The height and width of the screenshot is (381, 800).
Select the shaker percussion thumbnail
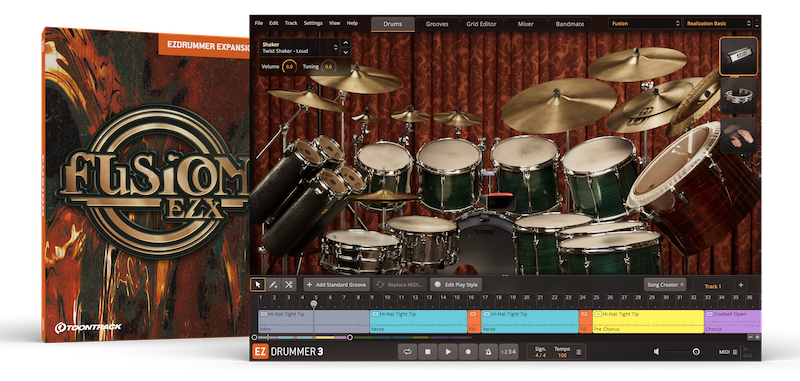click(x=738, y=56)
